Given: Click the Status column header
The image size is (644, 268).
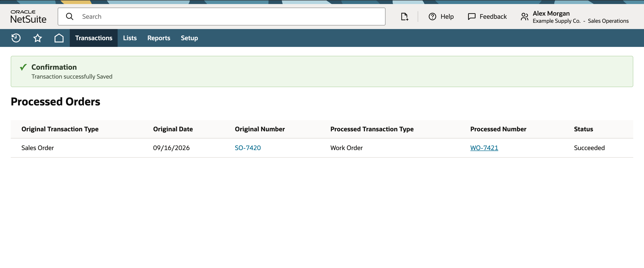Looking at the screenshot, I should pos(583,129).
